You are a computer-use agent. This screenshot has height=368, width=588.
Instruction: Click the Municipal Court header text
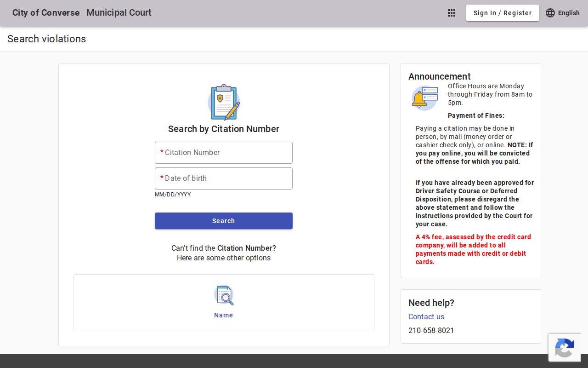point(119,13)
